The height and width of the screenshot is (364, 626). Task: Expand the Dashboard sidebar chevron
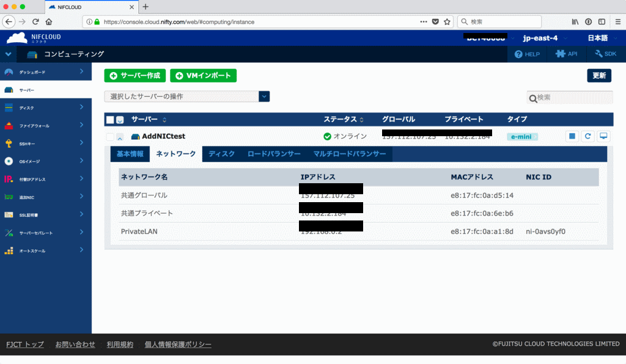pyautogui.click(x=81, y=71)
